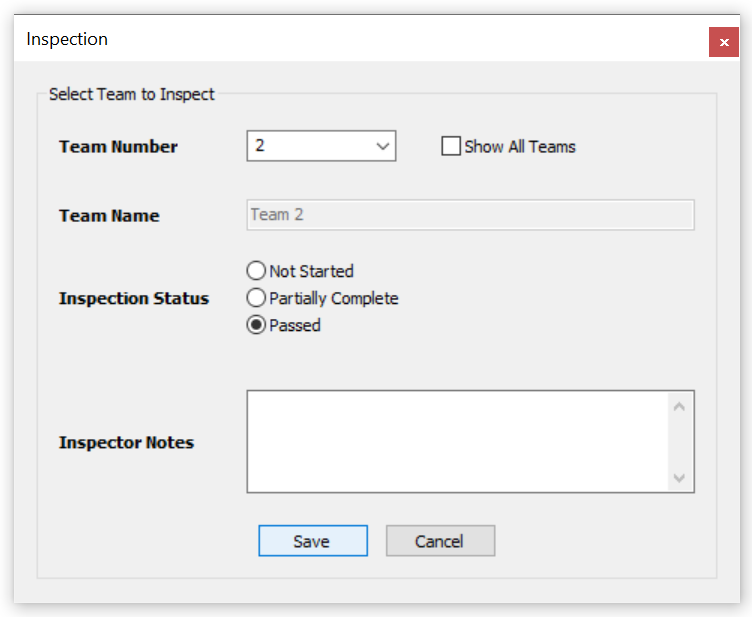Select the Not Started radio button
This screenshot has height=617, width=752.
click(256, 271)
